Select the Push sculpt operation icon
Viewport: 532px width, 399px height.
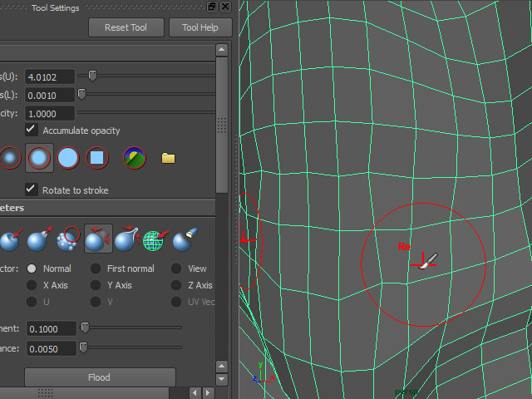coord(8,240)
